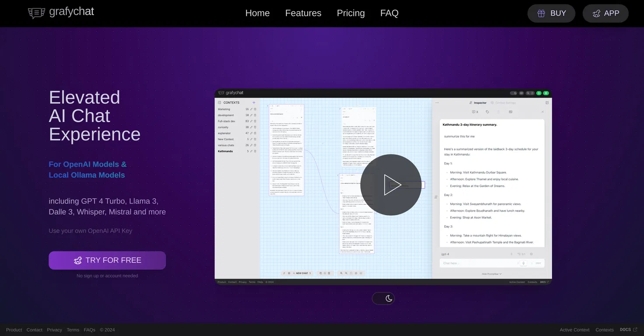Switch to the Inspector tab in preview
The height and width of the screenshot is (336, 644).
[478, 103]
